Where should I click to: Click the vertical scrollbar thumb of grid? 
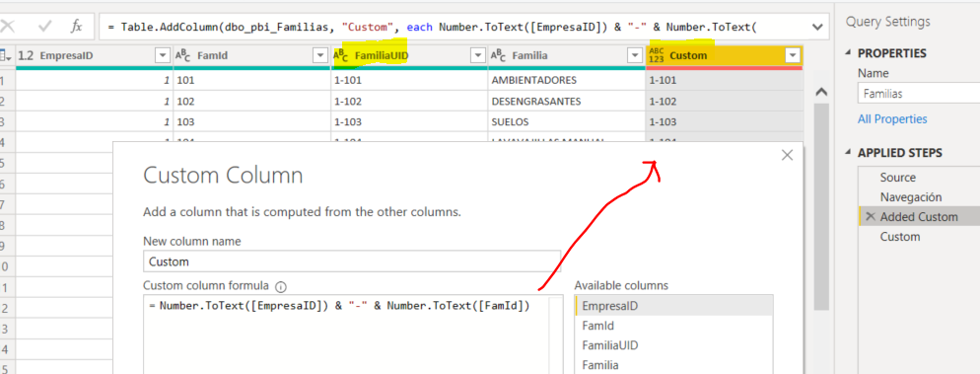pyautogui.click(x=821, y=206)
